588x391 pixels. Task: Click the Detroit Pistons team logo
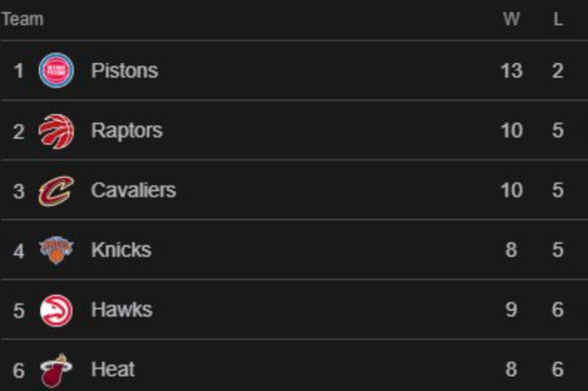click(x=56, y=70)
